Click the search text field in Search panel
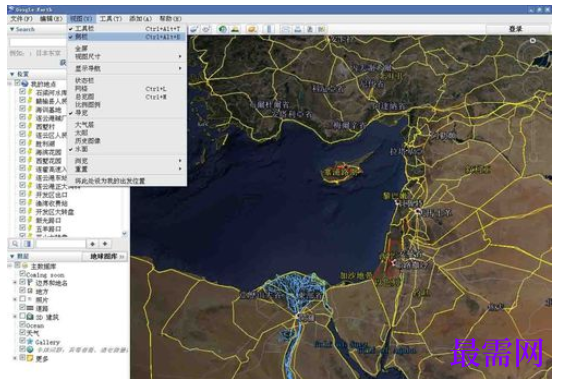 [38, 42]
